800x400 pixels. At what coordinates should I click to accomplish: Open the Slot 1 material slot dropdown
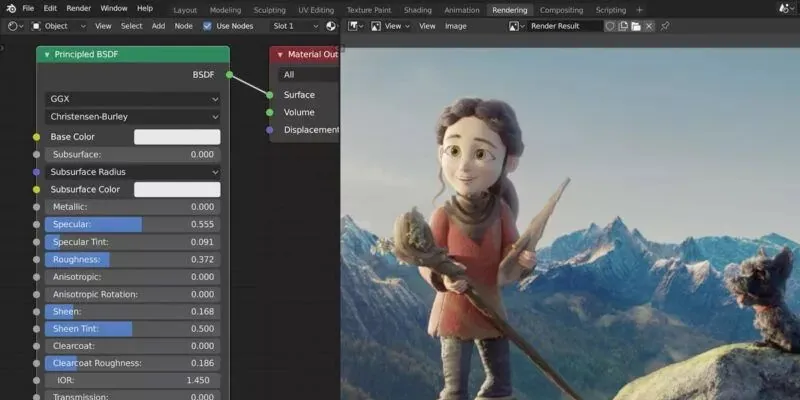(x=295, y=26)
